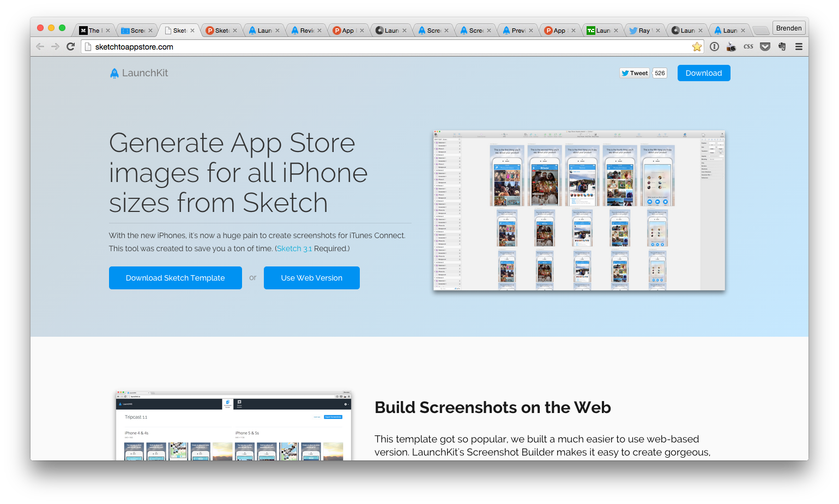Screen dimensions: 839x504
Task: Open the CSS extension icon
Action: pos(749,47)
